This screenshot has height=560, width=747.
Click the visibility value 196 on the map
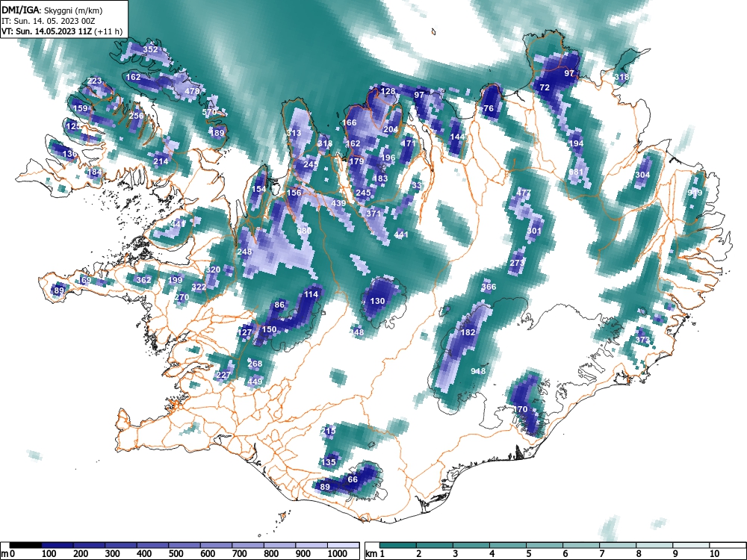point(388,158)
